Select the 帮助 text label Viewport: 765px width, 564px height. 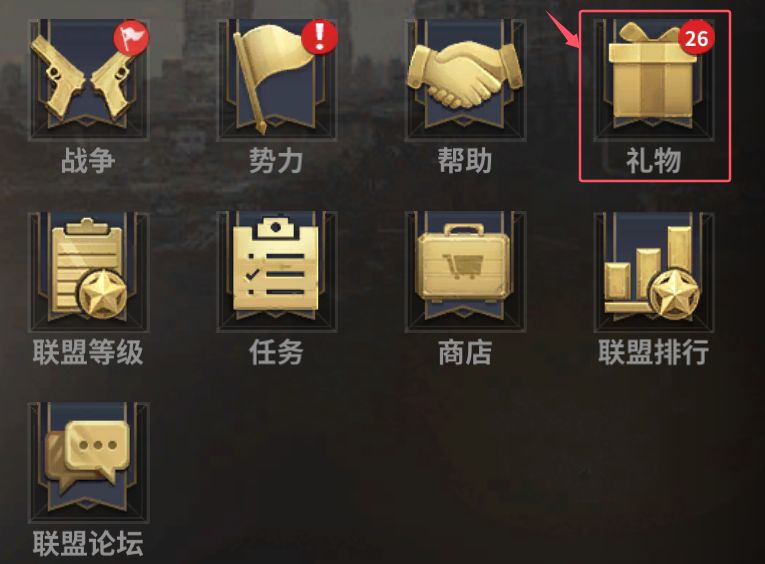click(464, 161)
